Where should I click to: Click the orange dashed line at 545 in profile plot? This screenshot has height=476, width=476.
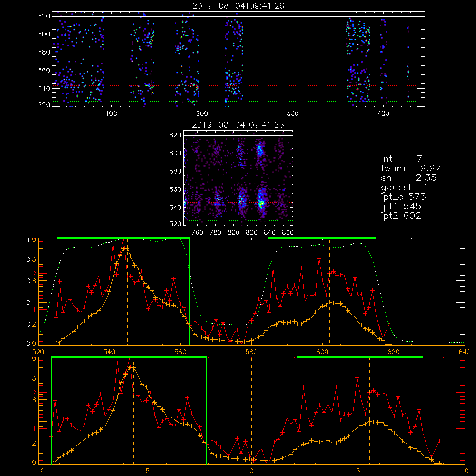click(127, 291)
